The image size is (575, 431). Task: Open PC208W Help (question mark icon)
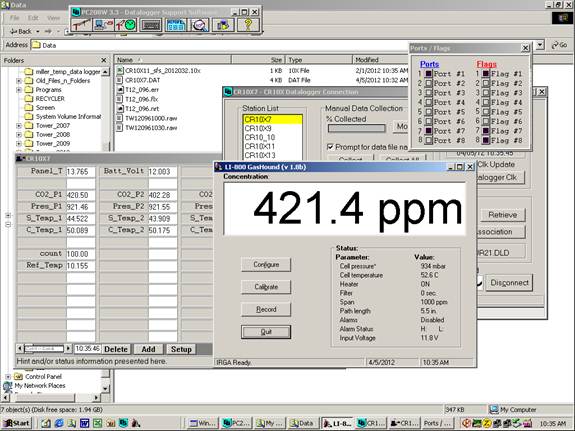(x=248, y=25)
